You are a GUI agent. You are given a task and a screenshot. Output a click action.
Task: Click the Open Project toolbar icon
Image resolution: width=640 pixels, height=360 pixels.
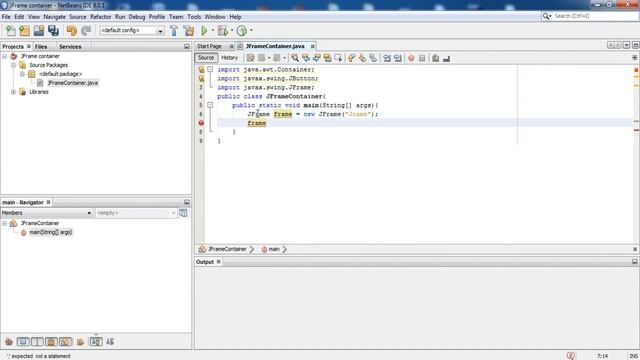pos(39,31)
